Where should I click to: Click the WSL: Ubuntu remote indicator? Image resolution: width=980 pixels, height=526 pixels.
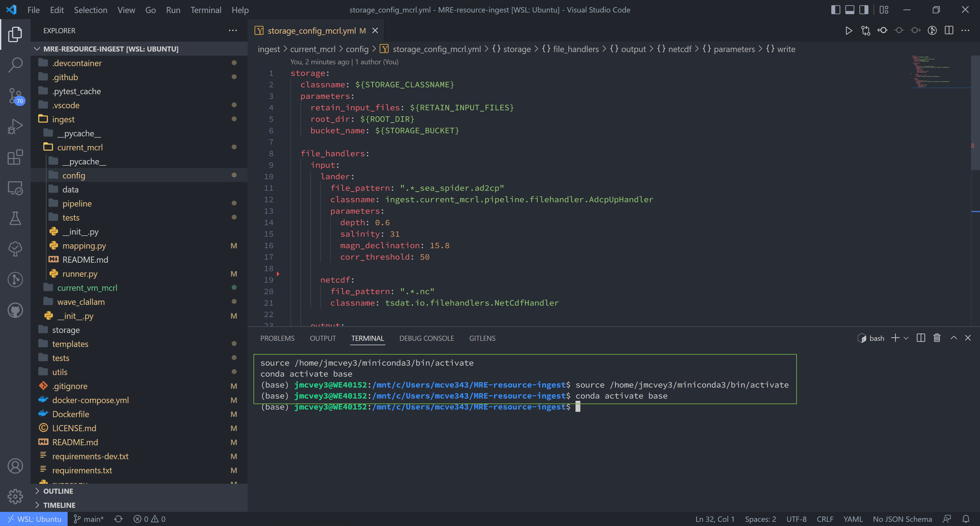click(x=34, y=519)
